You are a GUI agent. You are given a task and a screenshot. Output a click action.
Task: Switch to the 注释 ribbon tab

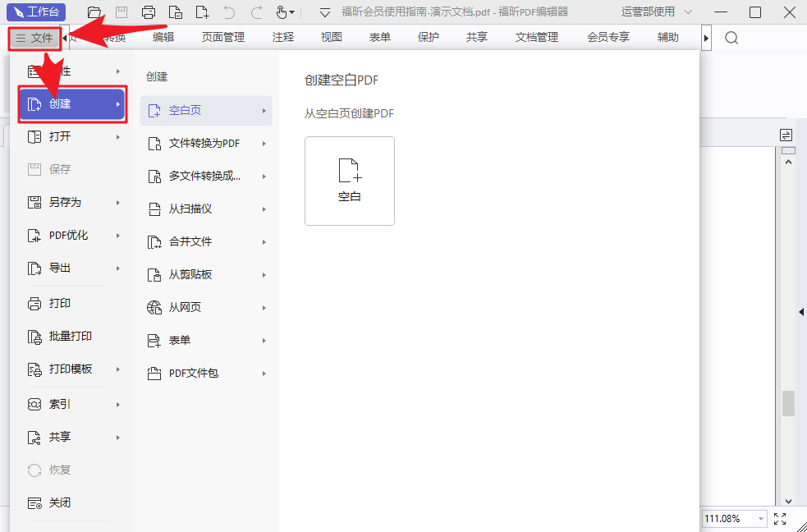point(282,37)
